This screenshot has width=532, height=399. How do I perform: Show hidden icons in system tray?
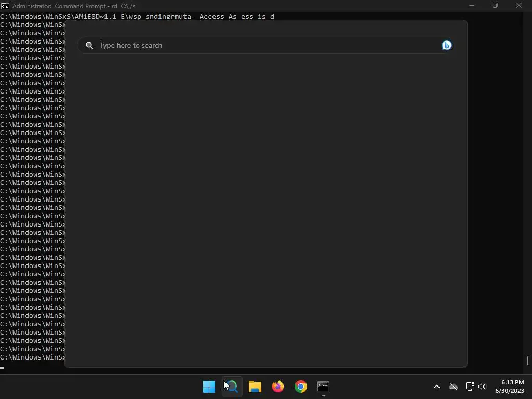436,387
